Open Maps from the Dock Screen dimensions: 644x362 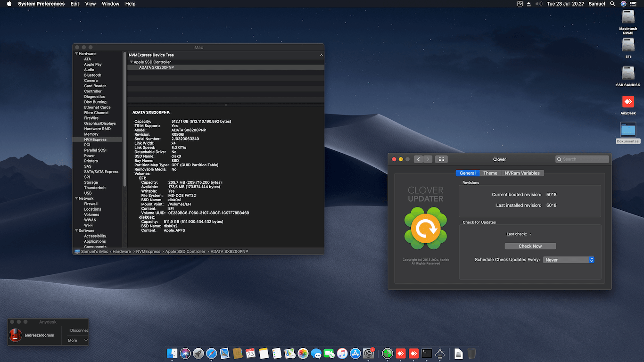[x=290, y=353]
